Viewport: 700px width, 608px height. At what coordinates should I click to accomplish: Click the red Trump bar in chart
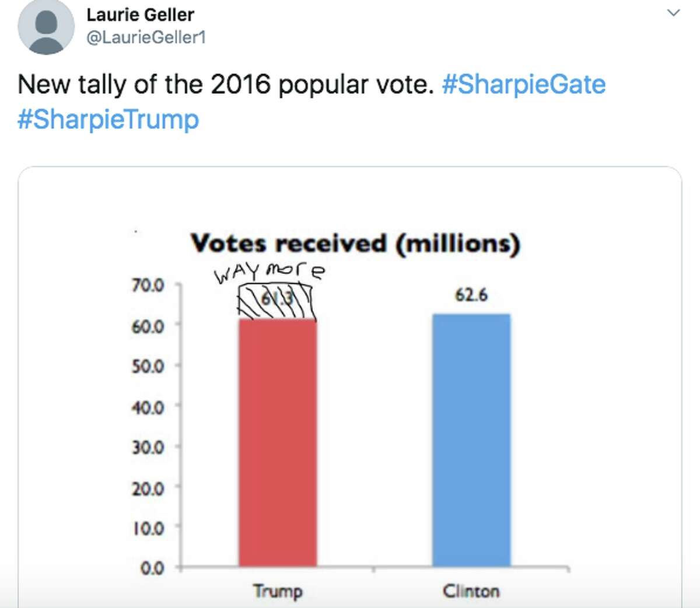pyautogui.click(x=278, y=443)
